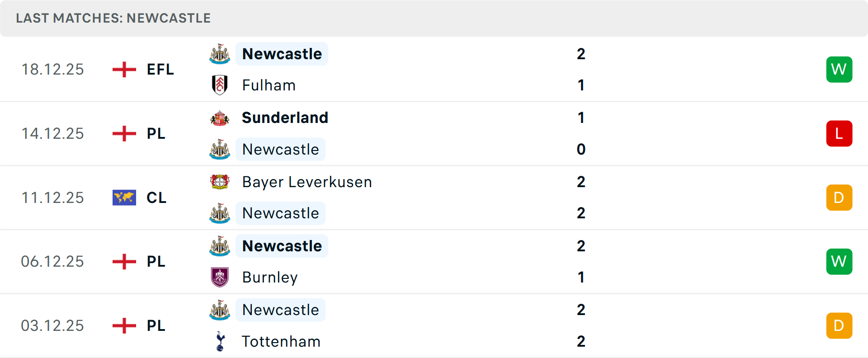This screenshot has width=868, height=358.
Task: Click the Sunderland club crest icon
Action: tap(220, 118)
